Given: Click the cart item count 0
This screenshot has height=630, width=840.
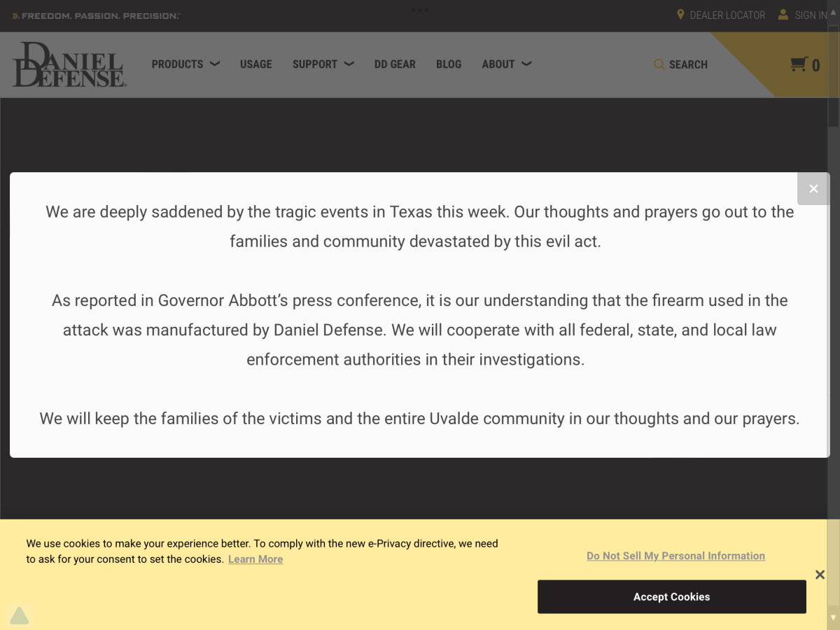Looking at the screenshot, I should 815,66.
